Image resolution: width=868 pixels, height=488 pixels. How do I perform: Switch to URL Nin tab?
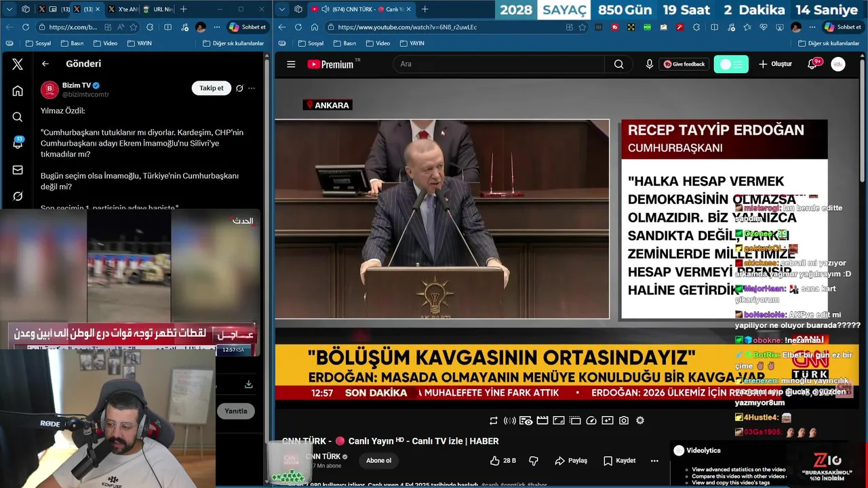point(157,9)
